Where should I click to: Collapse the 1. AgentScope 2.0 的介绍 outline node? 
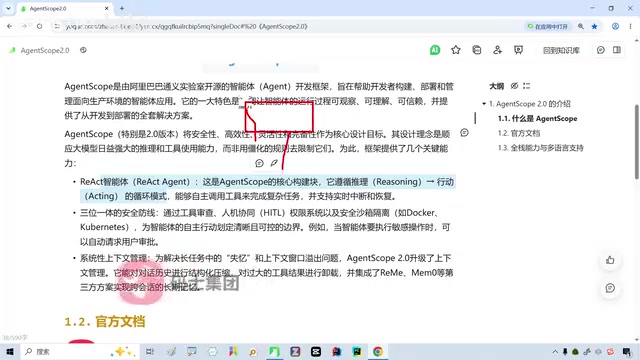tap(484, 104)
